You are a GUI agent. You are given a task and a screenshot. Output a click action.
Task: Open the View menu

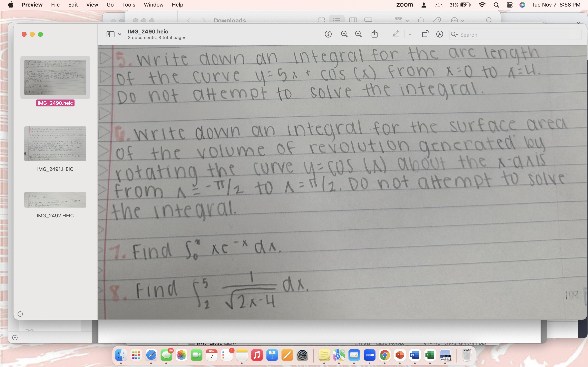pyautogui.click(x=92, y=5)
